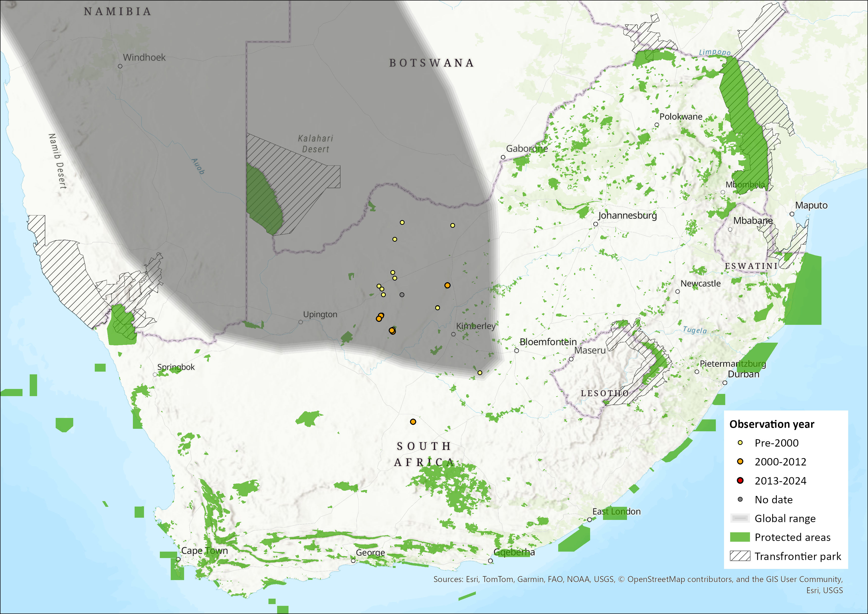Click the Protected areas green legend swatch
The height and width of the screenshot is (614, 868).
(x=740, y=537)
